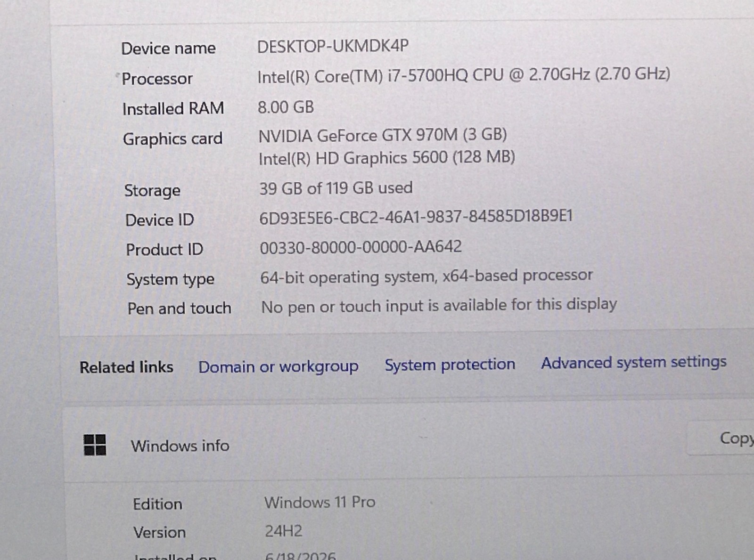The height and width of the screenshot is (560, 754).
Task: Click the 64-bit operating system value
Action: click(426, 276)
